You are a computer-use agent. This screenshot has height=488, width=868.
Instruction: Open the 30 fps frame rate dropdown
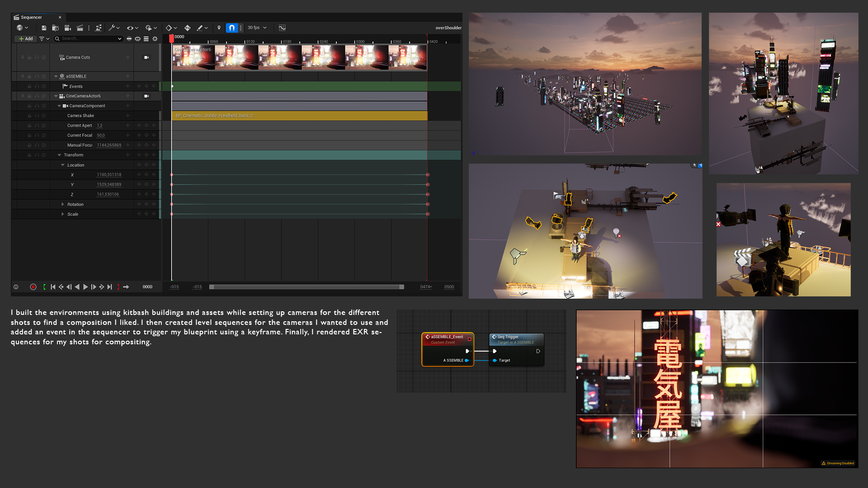coord(257,28)
